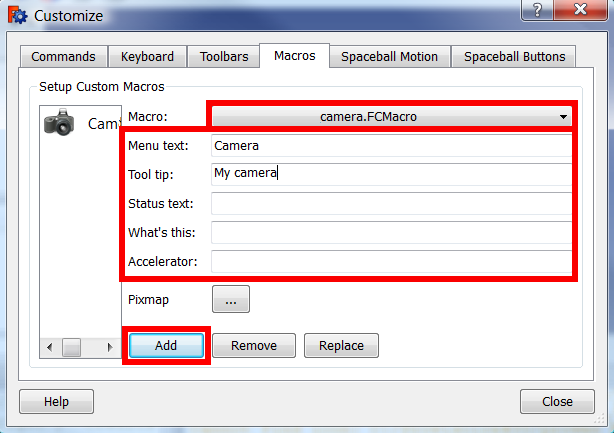Open Pixmap chooser with the ellipsis button

231,299
